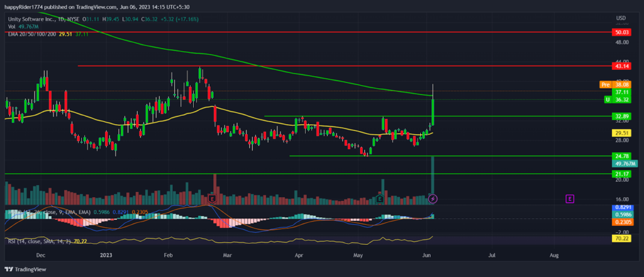The width and height of the screenshot is (644, 277).
Task: Click yellow 29.51 value in EMA legend
Action: [65, 34]
